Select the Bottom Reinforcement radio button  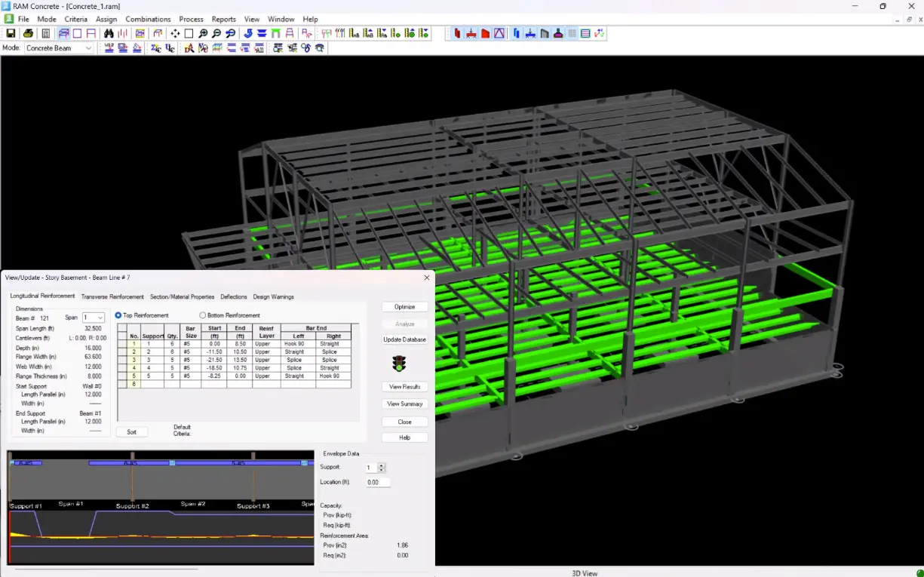pyautogui.click(x=202, y=315)
